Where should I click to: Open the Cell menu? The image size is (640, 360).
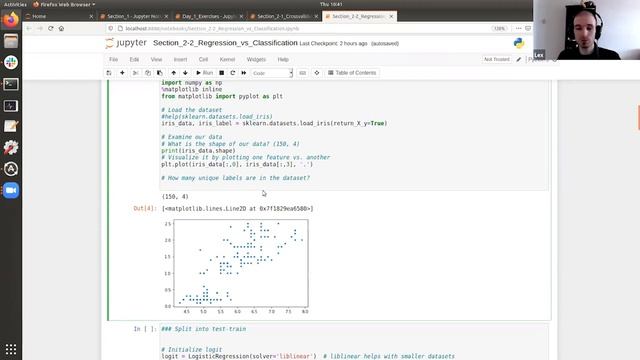click(x=203, y=60)
